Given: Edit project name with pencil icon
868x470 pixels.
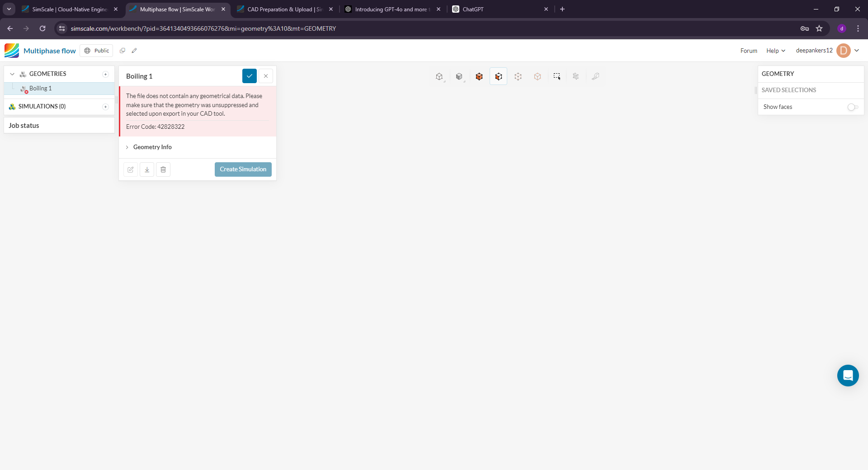Looking at the screenshot, I should click(x=134, y=51).
